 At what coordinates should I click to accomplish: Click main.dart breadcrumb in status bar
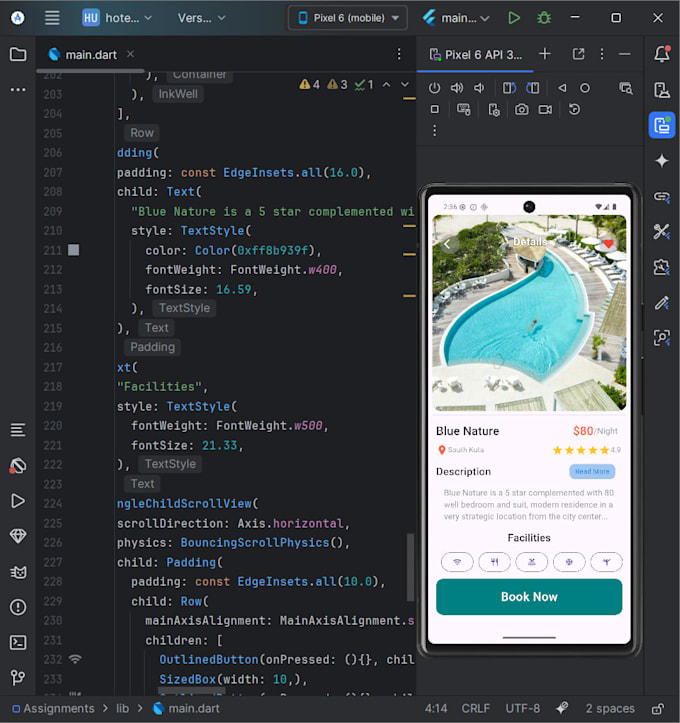point(186,708)
